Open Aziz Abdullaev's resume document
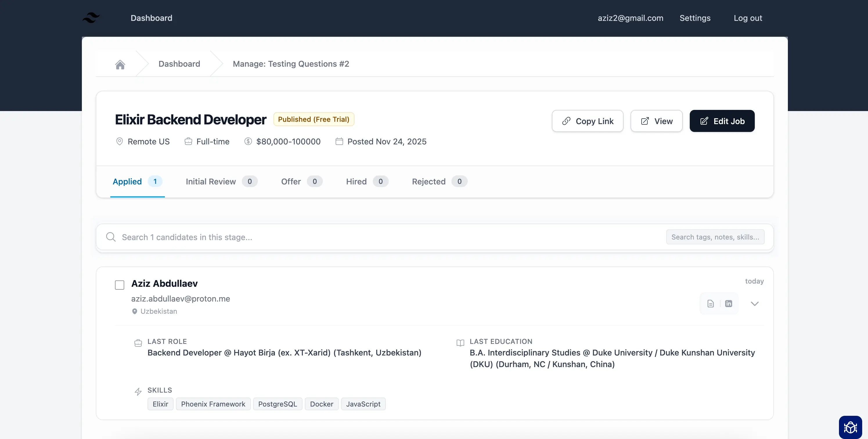868x439 pixels. (710, 303)
